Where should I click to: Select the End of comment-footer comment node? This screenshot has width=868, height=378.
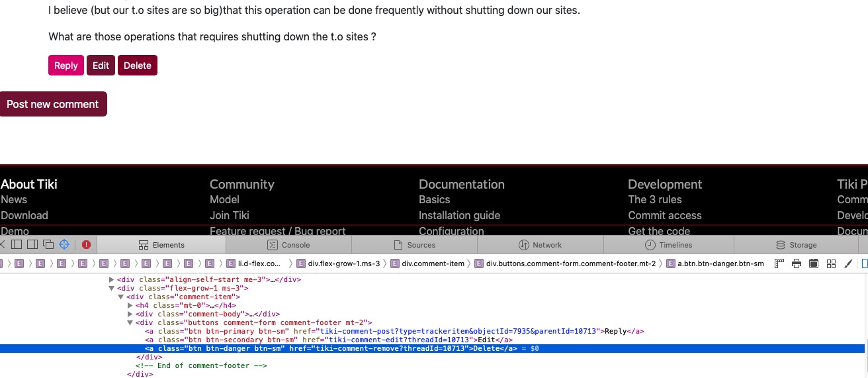201,365
